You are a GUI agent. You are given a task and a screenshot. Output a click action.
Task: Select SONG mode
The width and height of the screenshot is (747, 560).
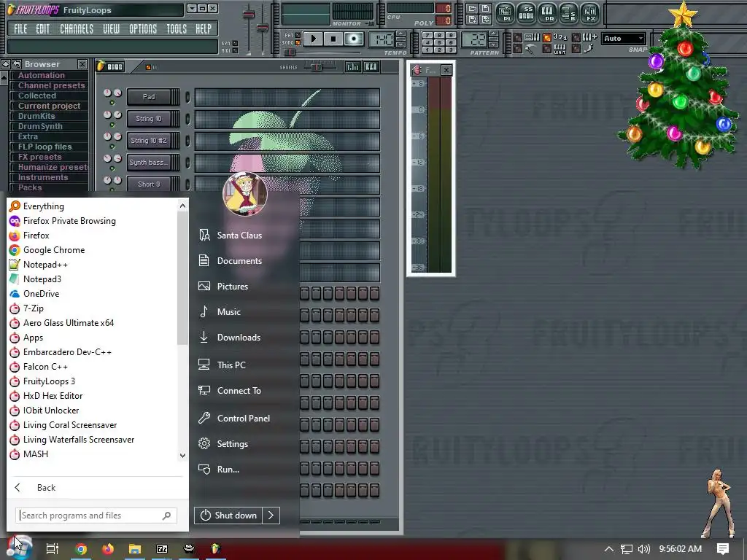(298, 43)
